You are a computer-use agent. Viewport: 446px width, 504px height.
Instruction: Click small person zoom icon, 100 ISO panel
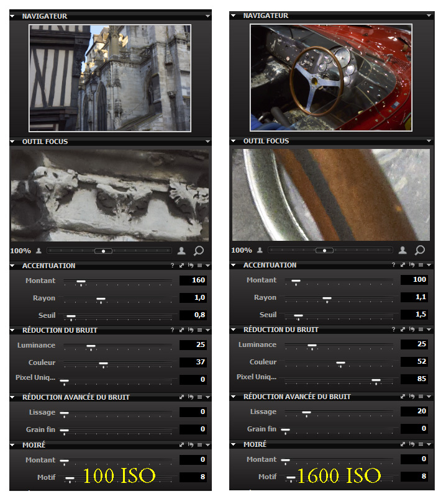39,251
